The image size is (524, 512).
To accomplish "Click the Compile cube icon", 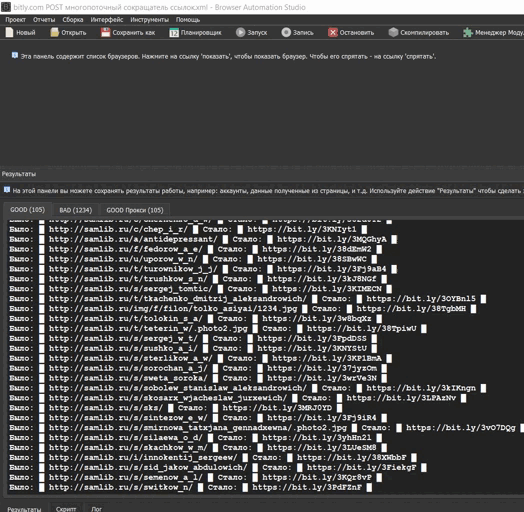I will pos(393,32).
